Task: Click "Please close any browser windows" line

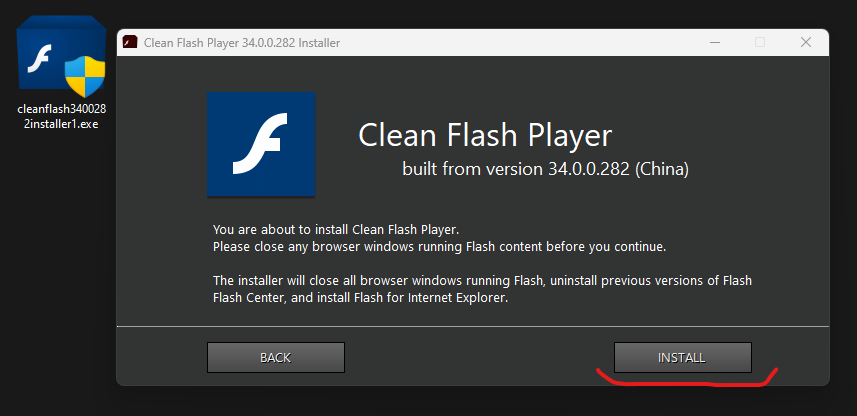Action: click(x=439, y=247)
